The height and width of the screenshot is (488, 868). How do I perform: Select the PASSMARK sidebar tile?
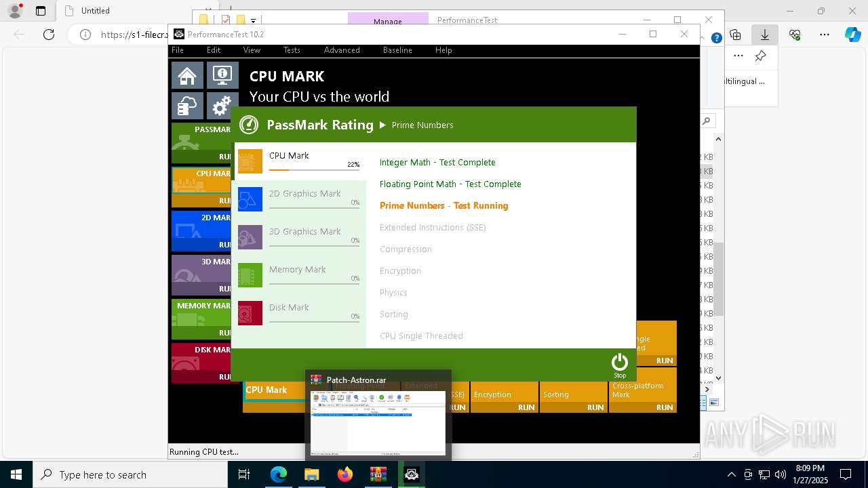click(x=201, y=142)
